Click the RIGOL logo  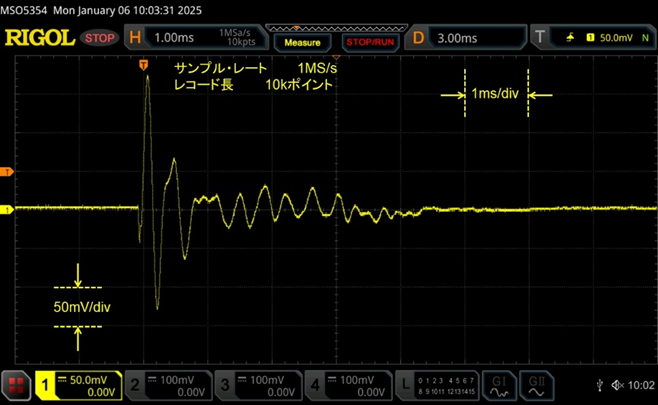pos(40,38)
